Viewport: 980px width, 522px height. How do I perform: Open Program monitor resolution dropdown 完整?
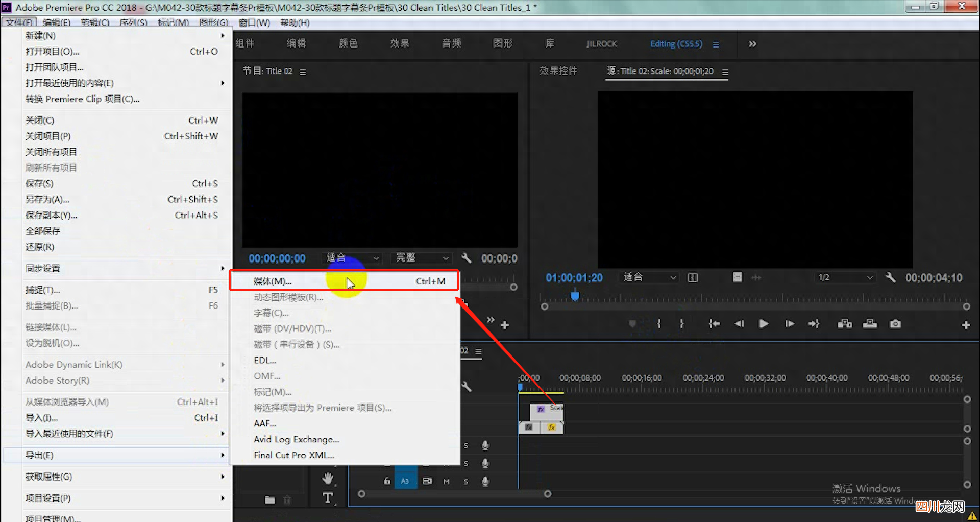coord(422,258)
